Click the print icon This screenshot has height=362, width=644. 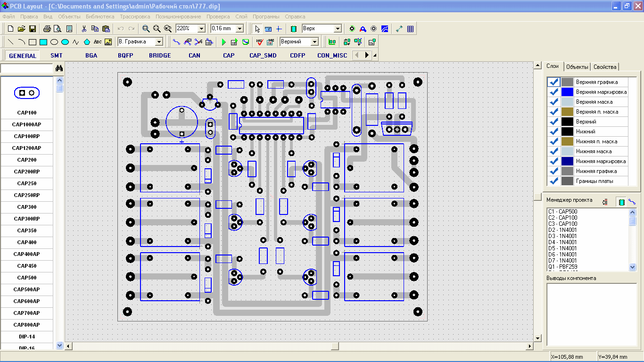click(47, 29)
